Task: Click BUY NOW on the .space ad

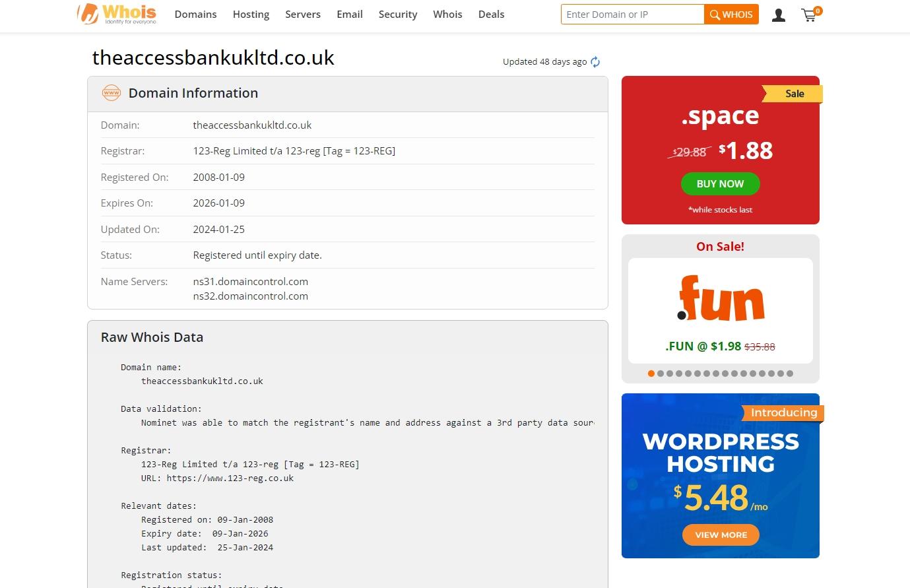Action: (720, 184)
